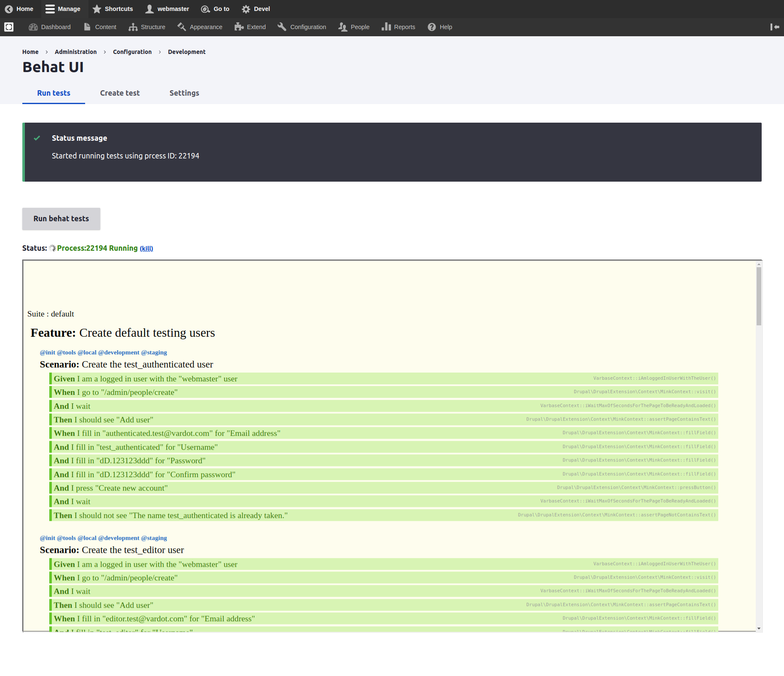Toggle toolbar orientation with the arrow icon
Image resolution: width=784 pixels, height=676 pixels.
[774, 27]
